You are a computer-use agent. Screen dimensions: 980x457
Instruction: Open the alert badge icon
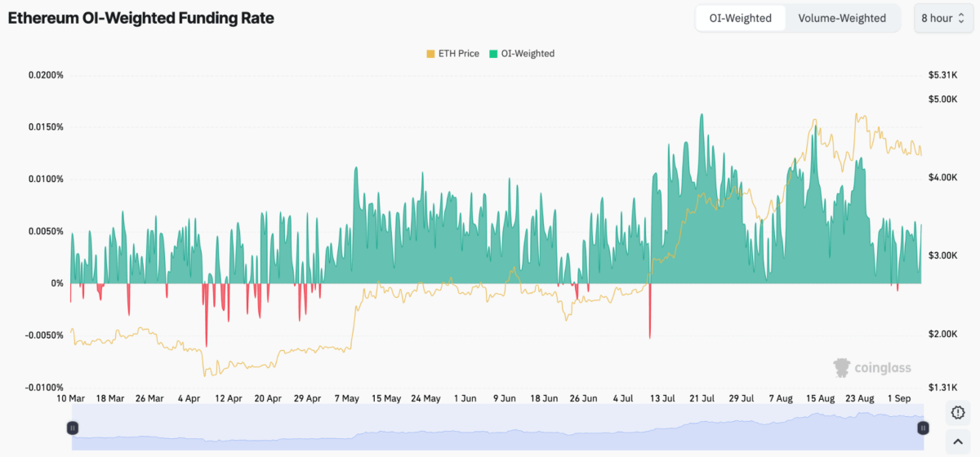click(958, 413)
